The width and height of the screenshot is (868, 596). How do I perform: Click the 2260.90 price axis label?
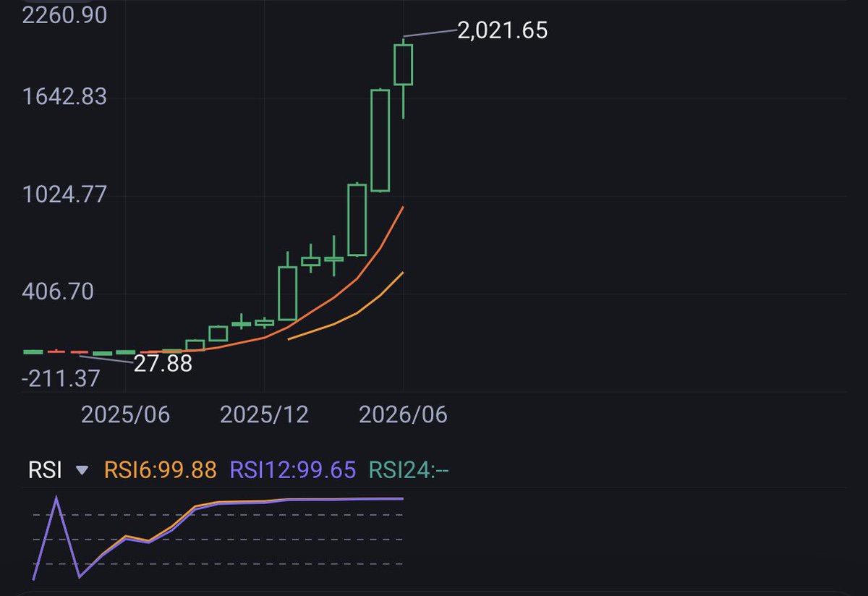[x=65, y=14]
